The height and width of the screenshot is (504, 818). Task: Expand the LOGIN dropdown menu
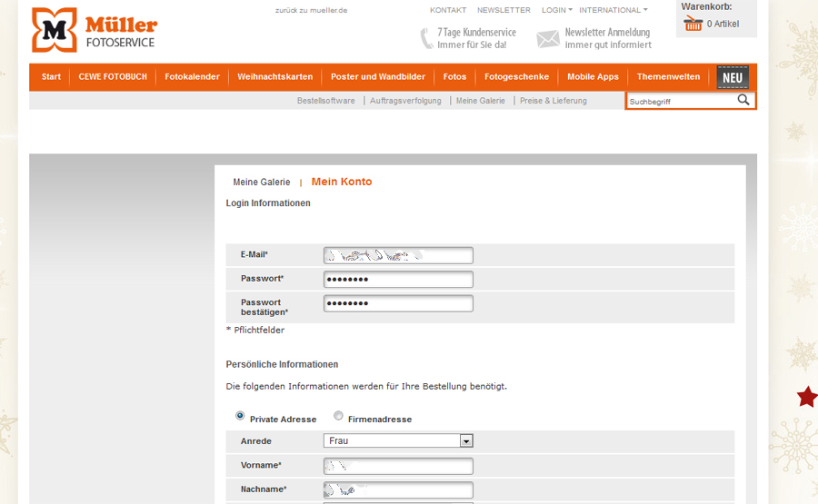pyautogui.click(x=556, y=10)
